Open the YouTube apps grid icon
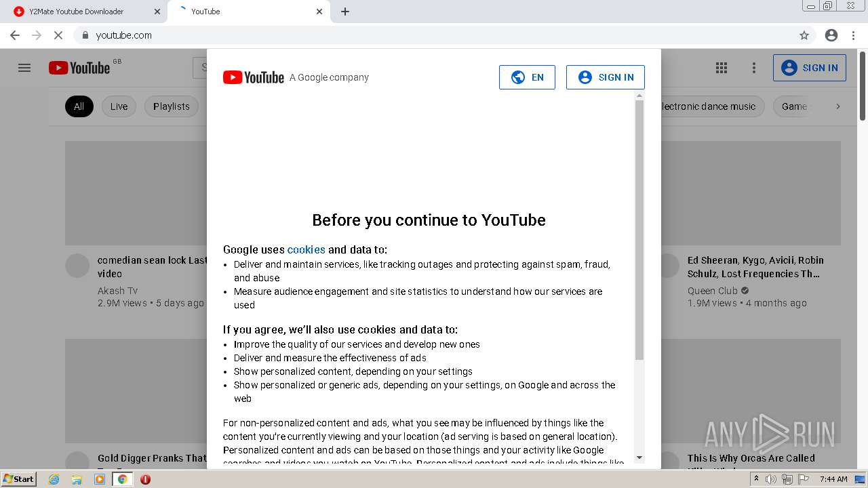This screenshot has width=868, height=488. click(722, 68)
